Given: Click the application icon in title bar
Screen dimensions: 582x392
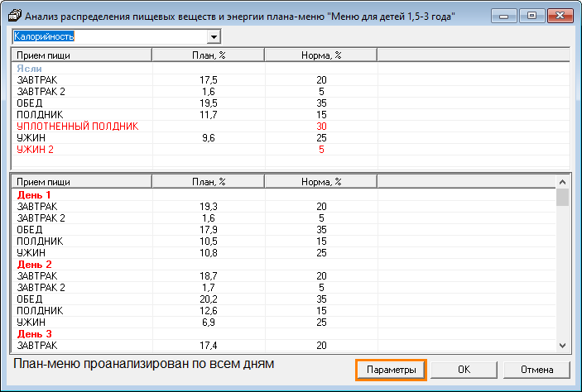Looking at the screenshot, I should (14, 16).
